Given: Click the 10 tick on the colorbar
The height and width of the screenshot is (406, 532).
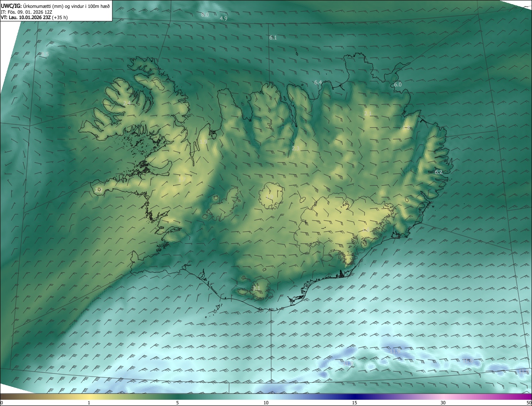Looking at the screenshot, I should [x=266, y=403].
